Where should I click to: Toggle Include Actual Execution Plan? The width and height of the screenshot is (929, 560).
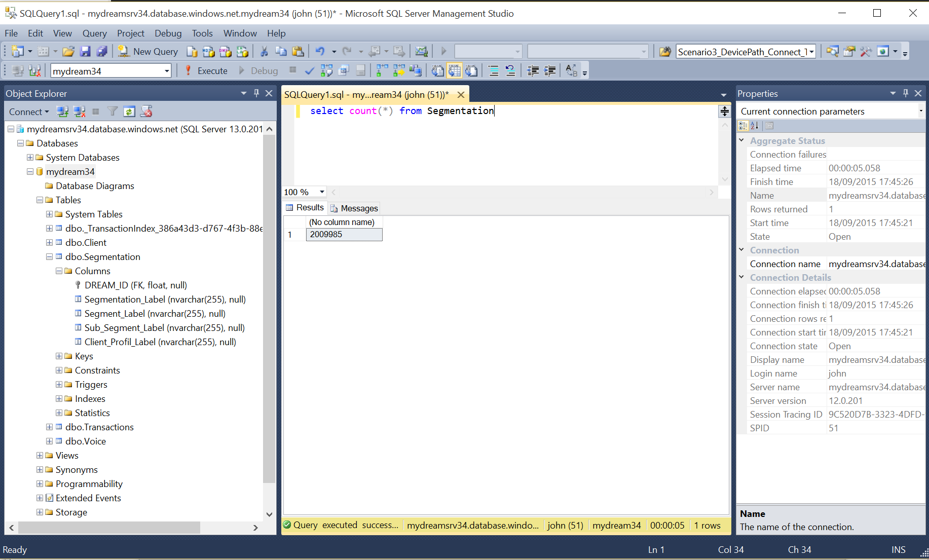pos(399,70)
